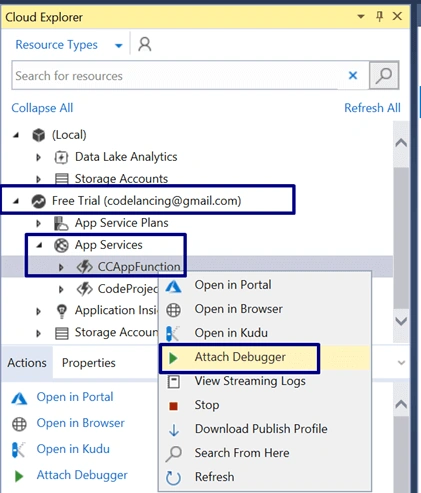The height and width of the screenshot is (493, 421).
Task: Click the App Service Plans icon
Action: (x=61, y=223)
